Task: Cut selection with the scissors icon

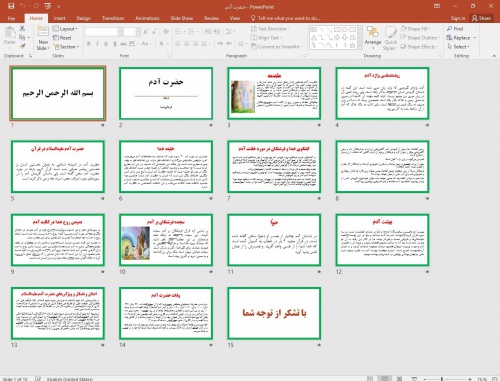Action: [x=22, y=28]
